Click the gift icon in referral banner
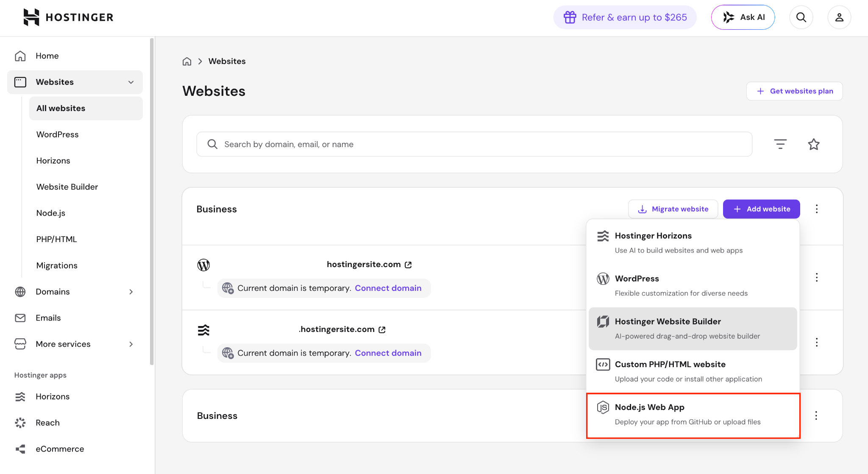This screenshot has height=474, width=868. click(570, 17)
